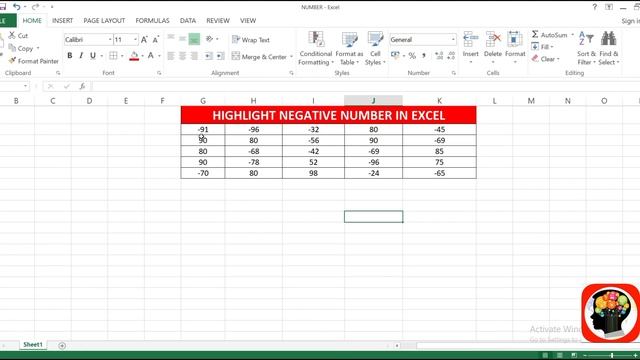Open Cell Styles gallery

pyautogui.click(x=375, y=48)
